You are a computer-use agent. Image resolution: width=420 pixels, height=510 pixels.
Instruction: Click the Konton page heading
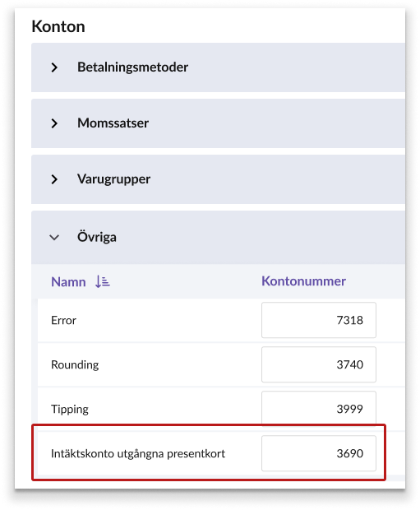pos(58,26)
